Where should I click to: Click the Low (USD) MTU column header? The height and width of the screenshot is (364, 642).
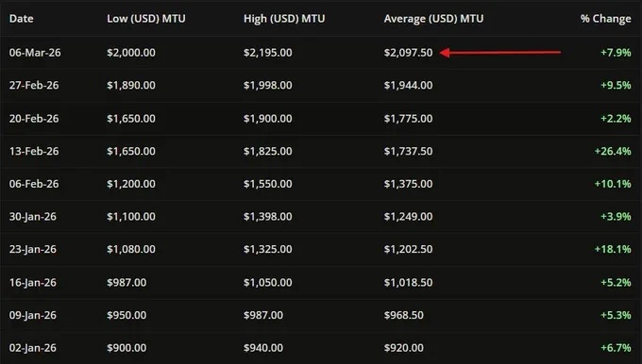[x=146, y=19]
